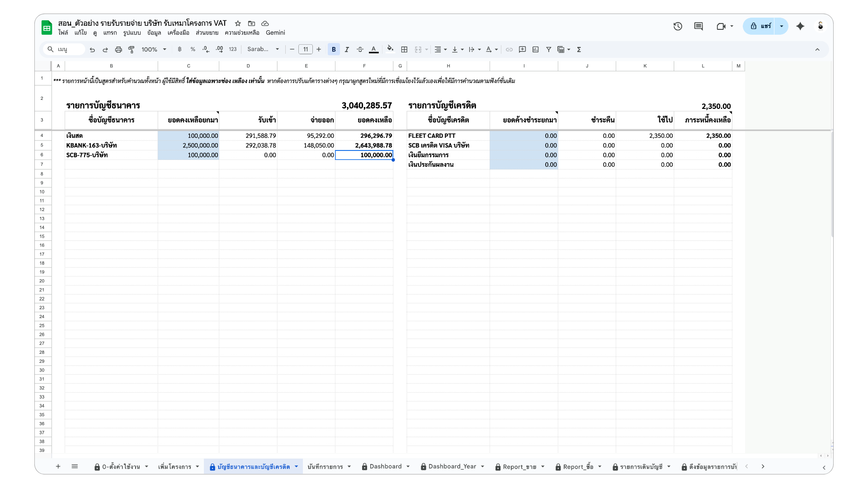The image size is (868, 488).
Task: Open the account avatar
Action: pyautogui.click(x=821, y=26)
